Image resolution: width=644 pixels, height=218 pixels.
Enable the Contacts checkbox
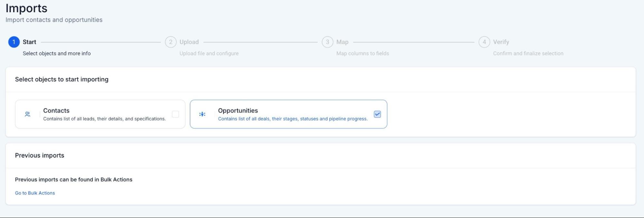click(176, 114)
